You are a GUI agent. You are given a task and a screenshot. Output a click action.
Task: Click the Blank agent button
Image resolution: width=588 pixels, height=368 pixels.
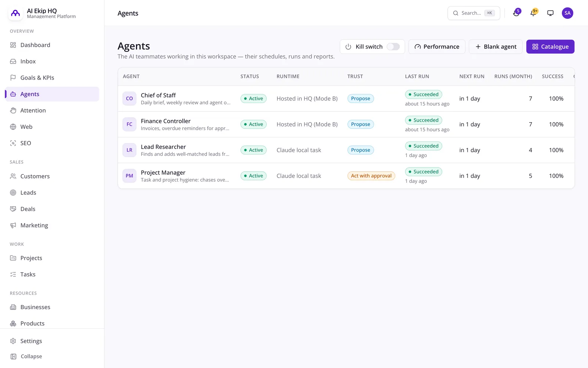coord(496,47)
